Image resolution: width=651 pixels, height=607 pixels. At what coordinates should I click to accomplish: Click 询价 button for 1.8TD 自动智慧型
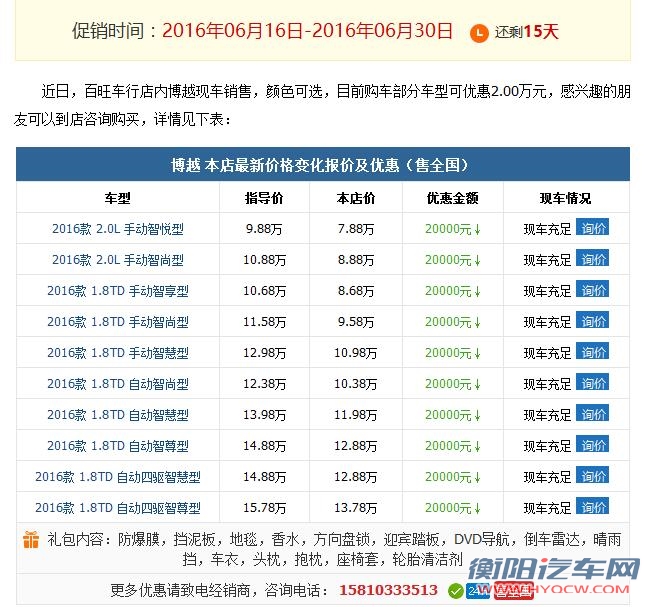pos(592,414)
